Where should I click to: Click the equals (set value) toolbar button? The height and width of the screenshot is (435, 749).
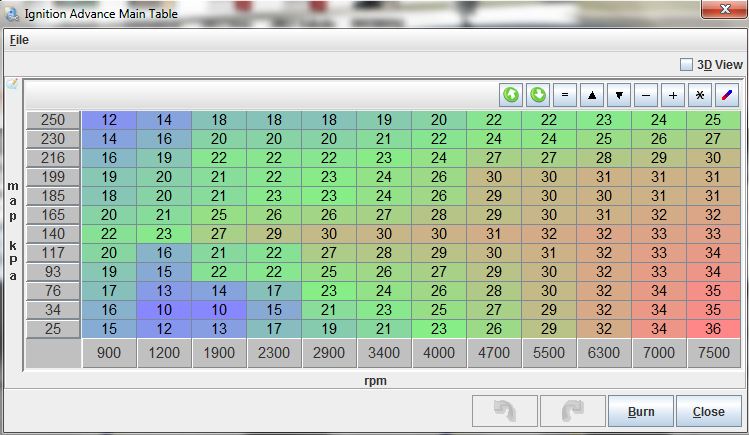click(x=565, y=95)
